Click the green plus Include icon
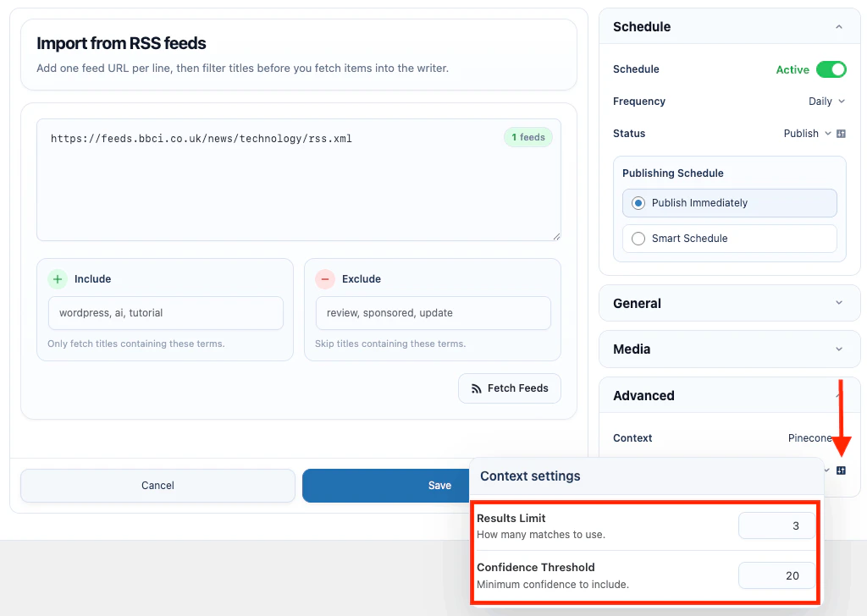The height and width of the screenshot is (616, 867). 58,279
